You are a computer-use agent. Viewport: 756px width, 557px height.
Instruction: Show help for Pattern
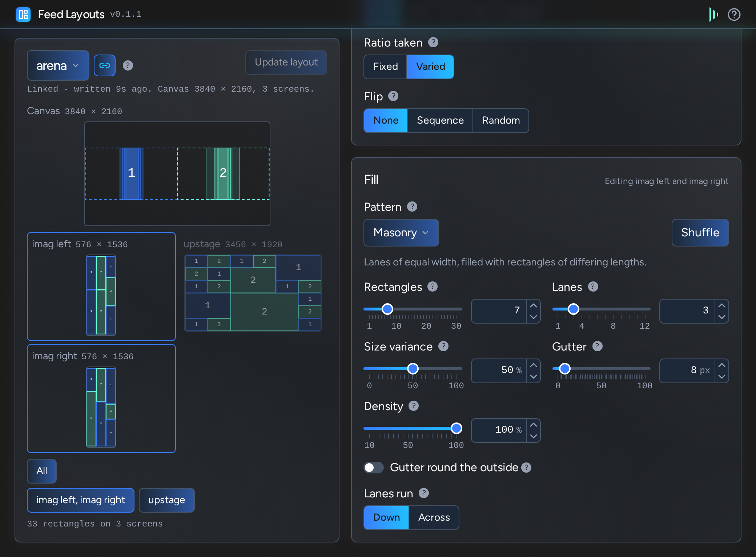tap(412, 207)
